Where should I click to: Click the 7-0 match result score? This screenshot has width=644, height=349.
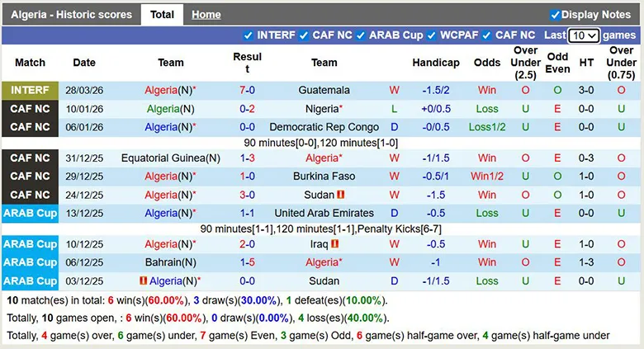(247, 90)
